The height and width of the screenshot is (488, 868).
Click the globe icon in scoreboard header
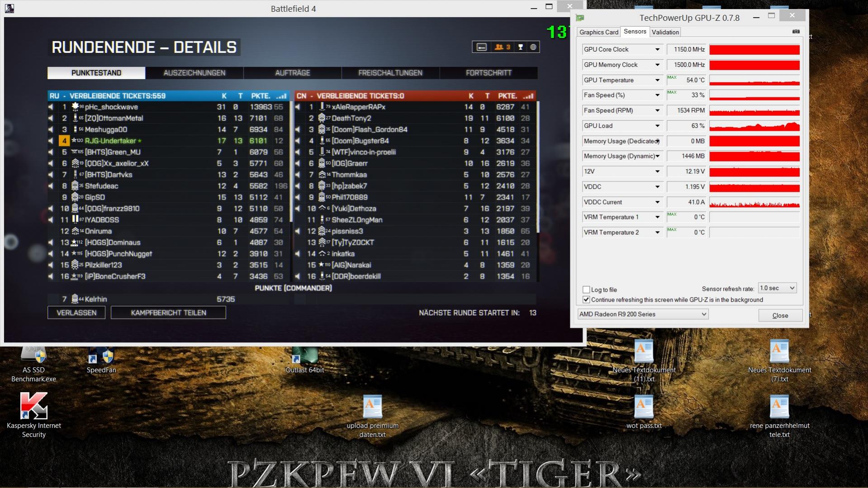pos(533,47)
